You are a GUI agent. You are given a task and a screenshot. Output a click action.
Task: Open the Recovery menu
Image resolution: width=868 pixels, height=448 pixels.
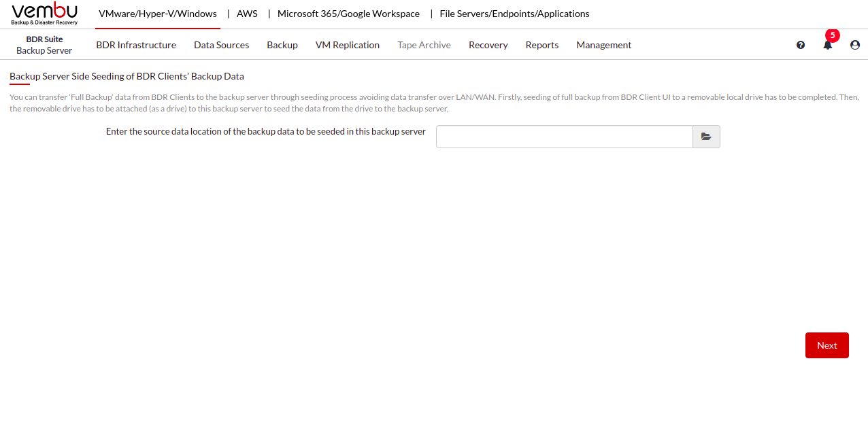pyautogui.click(x=488, y=45)
